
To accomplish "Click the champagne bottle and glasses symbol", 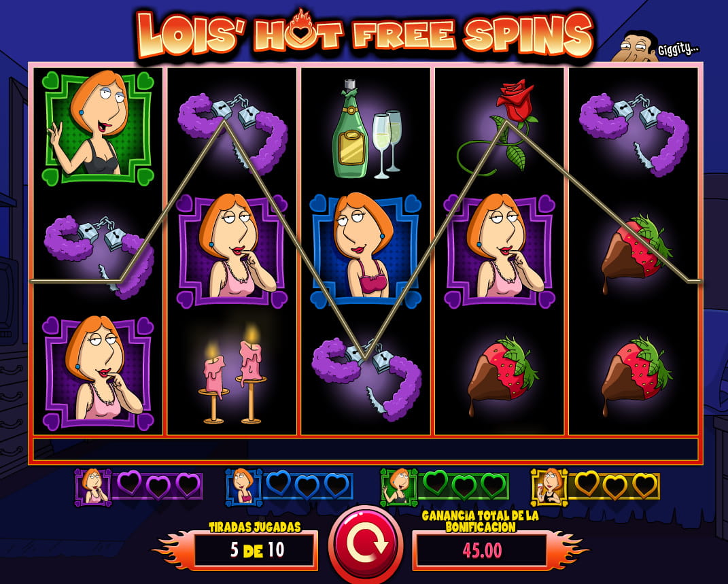I will [366, 130].
